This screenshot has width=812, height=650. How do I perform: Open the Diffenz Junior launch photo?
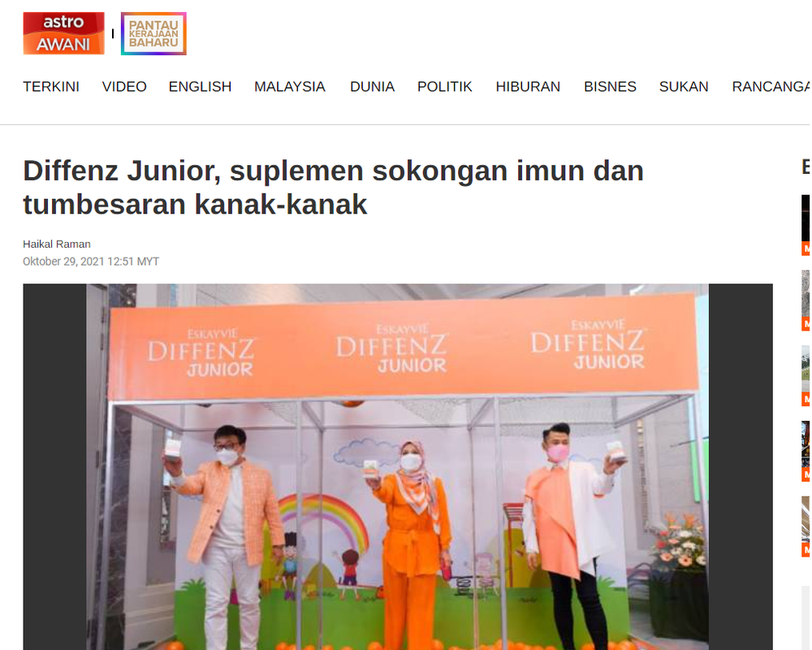pyautogui.click(x=398, y=466)
